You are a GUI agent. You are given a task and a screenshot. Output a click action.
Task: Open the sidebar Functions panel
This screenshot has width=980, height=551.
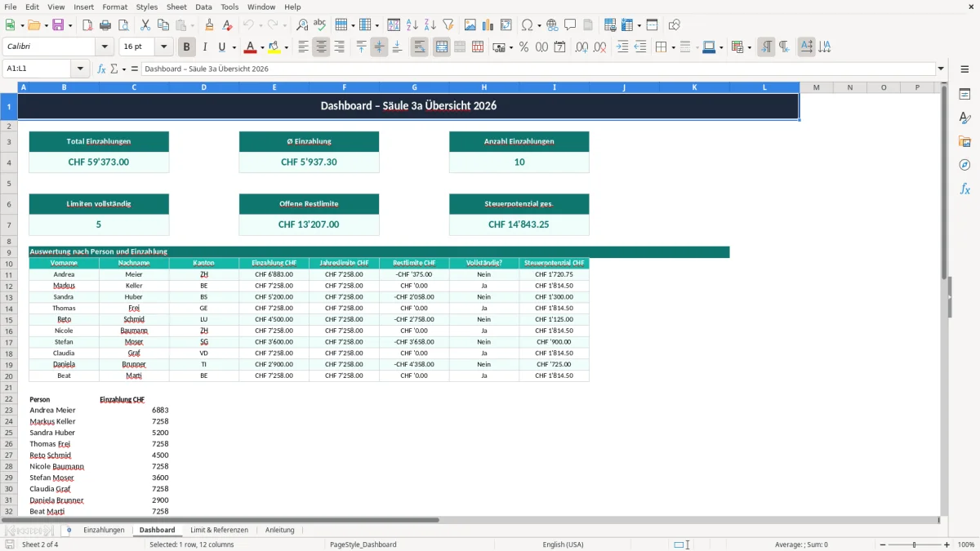(x=964, y=189)
